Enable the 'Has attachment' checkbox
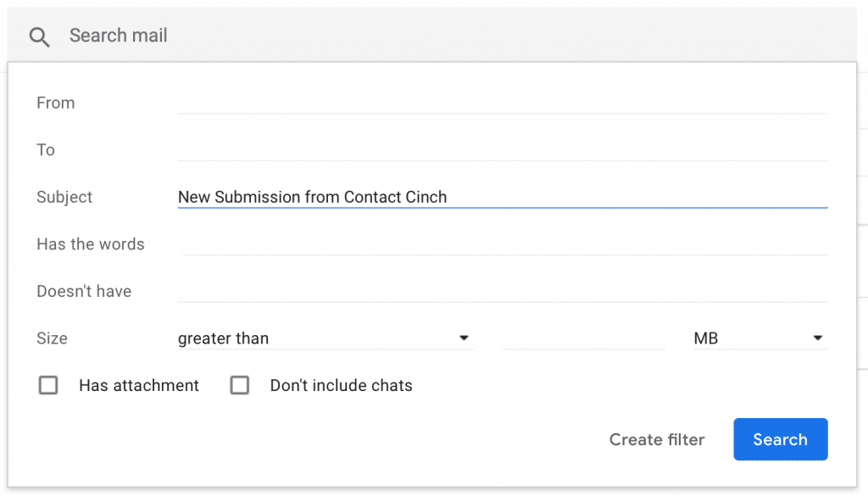This screenshot has width=868, height=497. [48, 386]
